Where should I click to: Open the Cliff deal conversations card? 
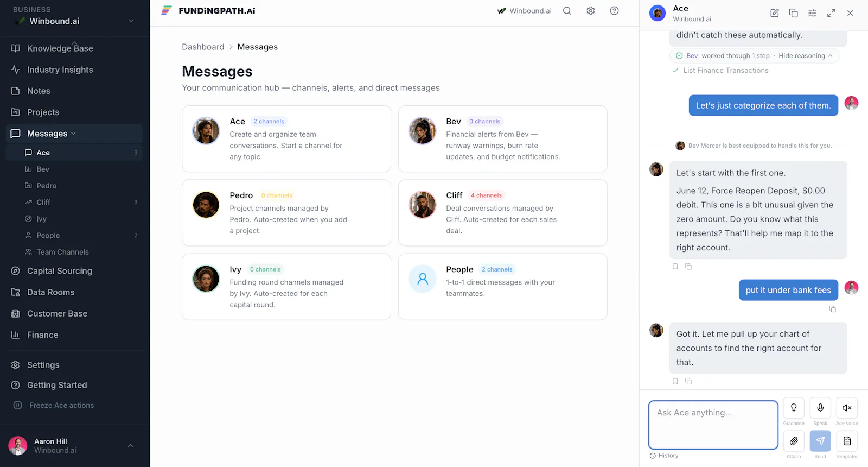coord(502,213)
